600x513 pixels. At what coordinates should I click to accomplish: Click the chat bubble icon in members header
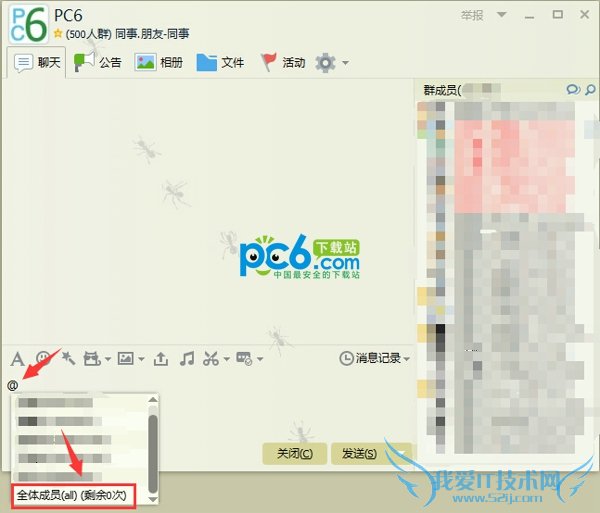(573, 90)
